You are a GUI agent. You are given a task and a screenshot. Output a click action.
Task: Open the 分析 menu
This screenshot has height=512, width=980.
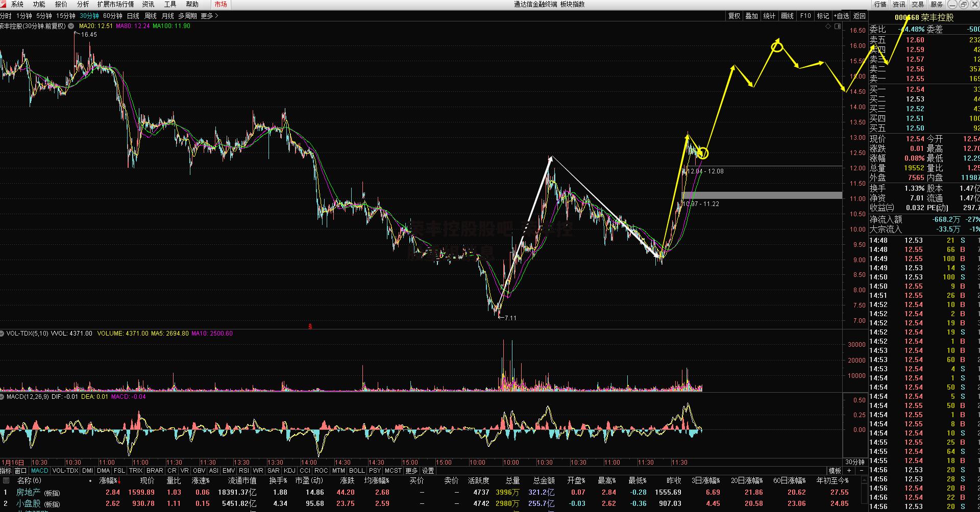tap(83, 4)
